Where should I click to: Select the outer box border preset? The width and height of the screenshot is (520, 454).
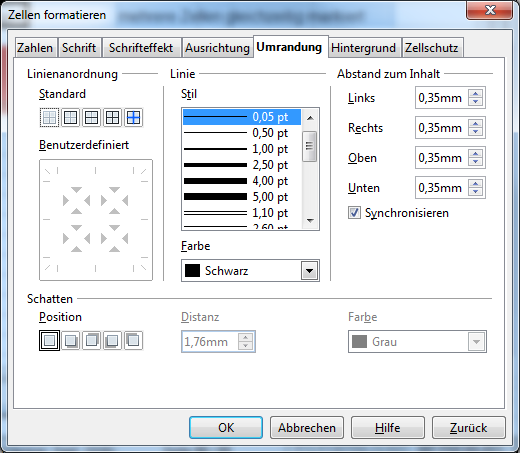(70, 118)
